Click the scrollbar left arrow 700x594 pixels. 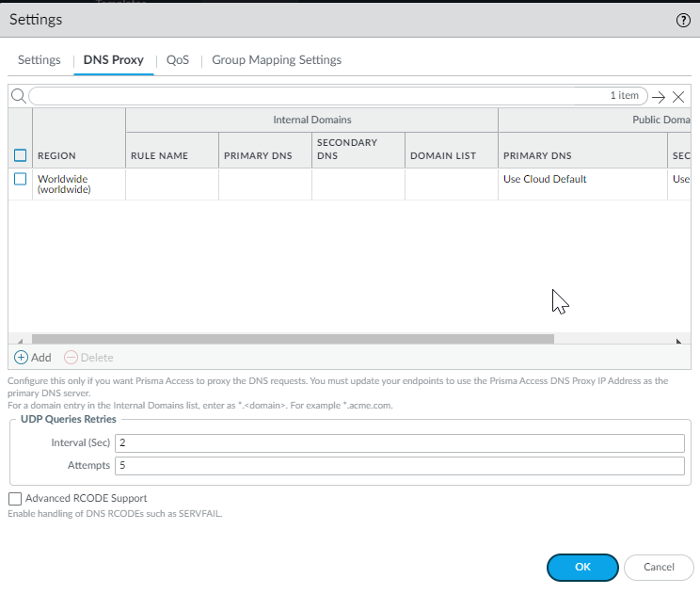point(20,341)
